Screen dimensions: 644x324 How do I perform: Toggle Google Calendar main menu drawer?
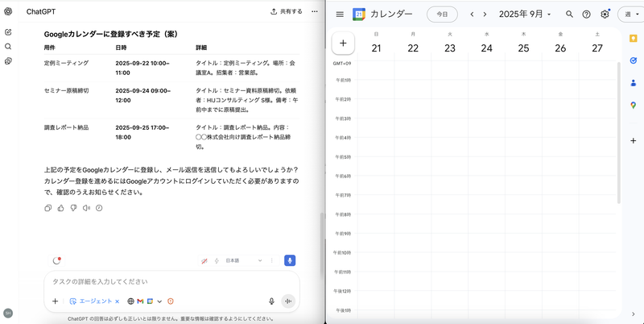(x=340, y=15)
